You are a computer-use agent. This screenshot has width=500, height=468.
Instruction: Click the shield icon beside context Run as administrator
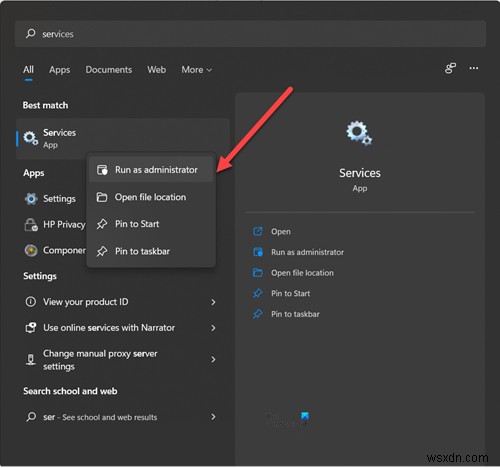point(102,170)
